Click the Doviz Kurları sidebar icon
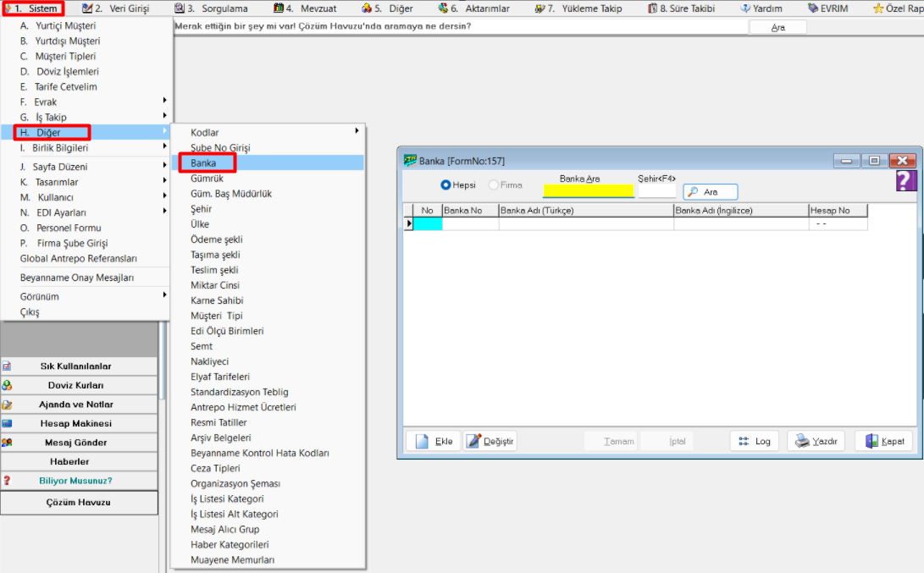This screenshot has width=924, height=573. click(7, 385)
